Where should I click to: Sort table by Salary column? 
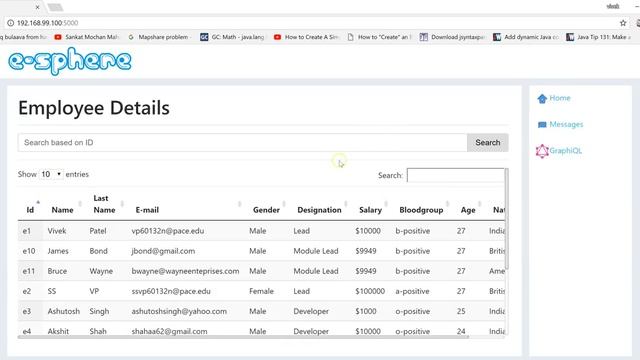370,210
